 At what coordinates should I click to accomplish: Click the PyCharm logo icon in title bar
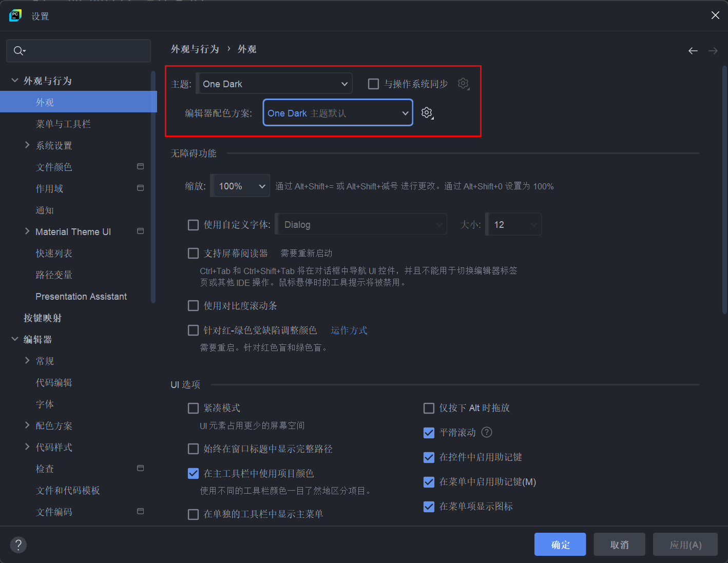15,16
